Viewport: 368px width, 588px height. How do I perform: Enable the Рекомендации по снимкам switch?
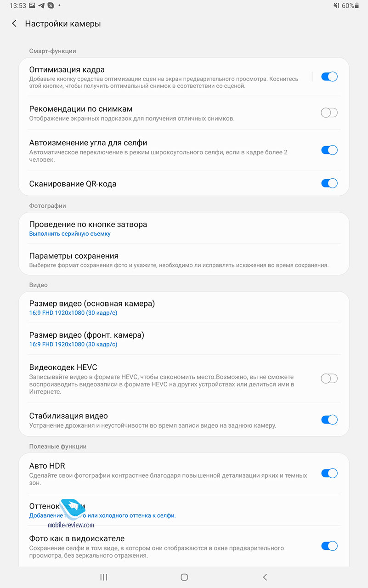coord(329,113)
